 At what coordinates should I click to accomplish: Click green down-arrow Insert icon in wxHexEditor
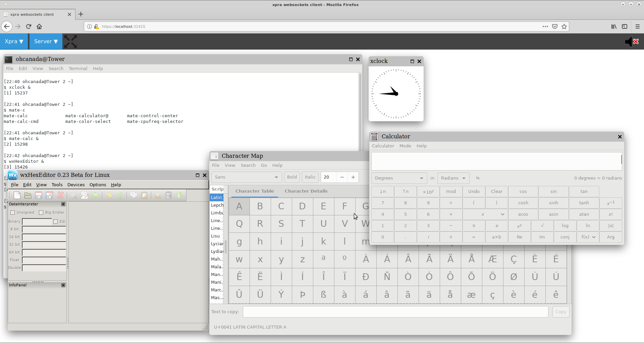(x=179, y=195)
